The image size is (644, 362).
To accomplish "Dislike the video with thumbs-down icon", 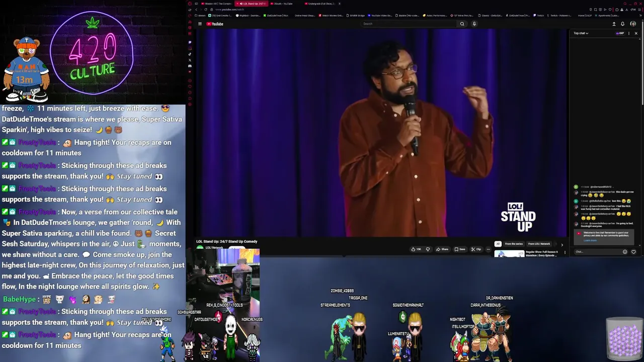I will [x=428, y=249].
